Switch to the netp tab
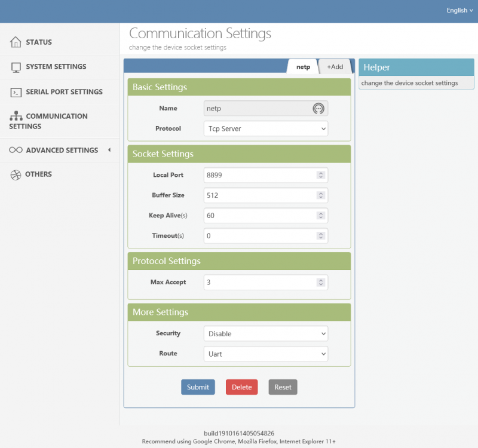Viewport: 478px width, 448px height. point(303,67)
